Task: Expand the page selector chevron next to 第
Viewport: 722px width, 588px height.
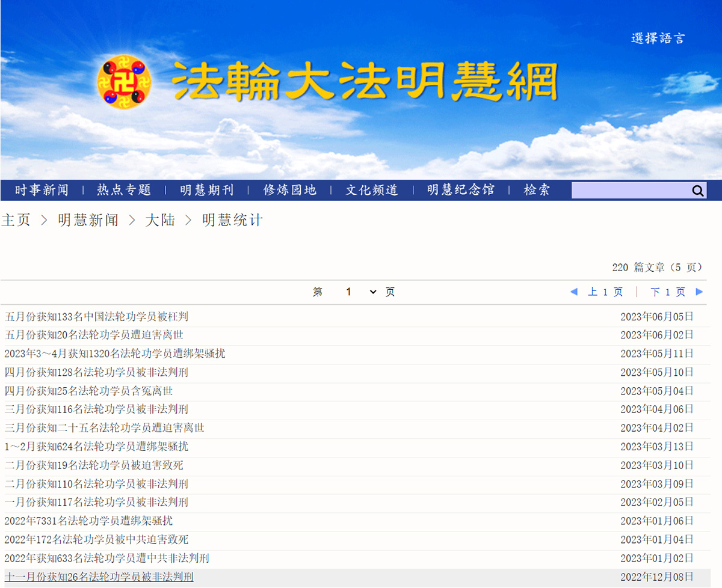Action: click(x=372, y=292)
